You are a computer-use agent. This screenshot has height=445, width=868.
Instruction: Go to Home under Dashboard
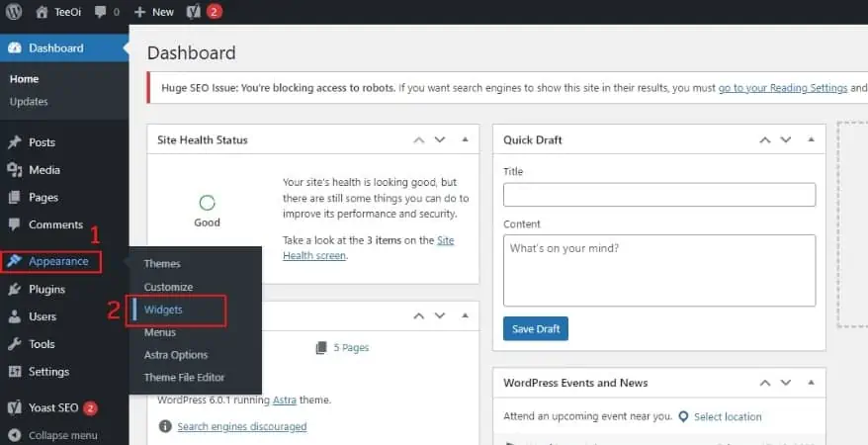pyautogui.click(x=24, y=79)
